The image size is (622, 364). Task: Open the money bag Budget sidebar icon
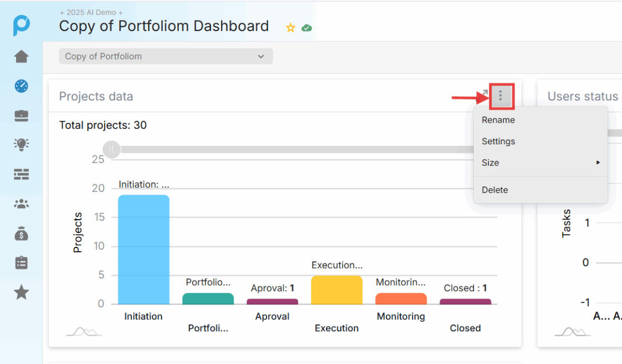[21, 234]
